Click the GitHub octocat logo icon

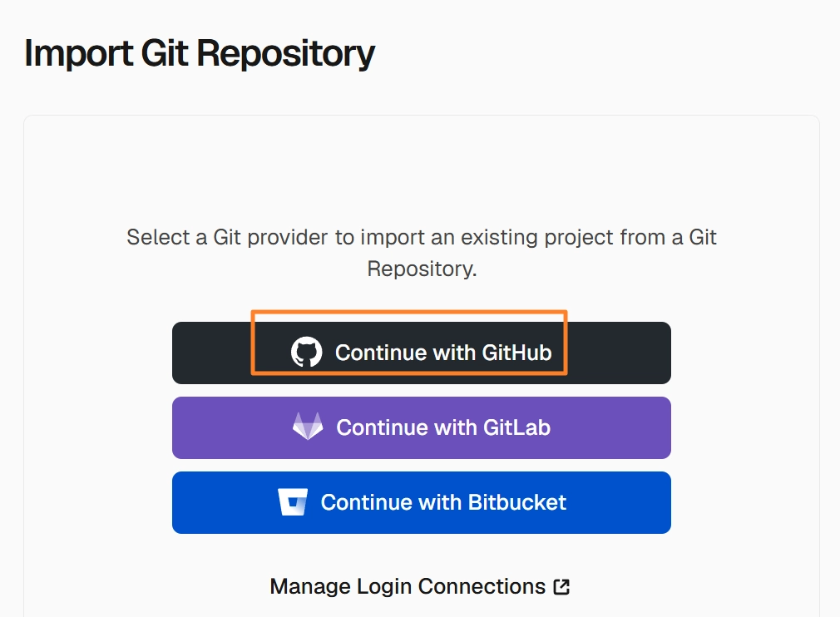click(306, 352)
